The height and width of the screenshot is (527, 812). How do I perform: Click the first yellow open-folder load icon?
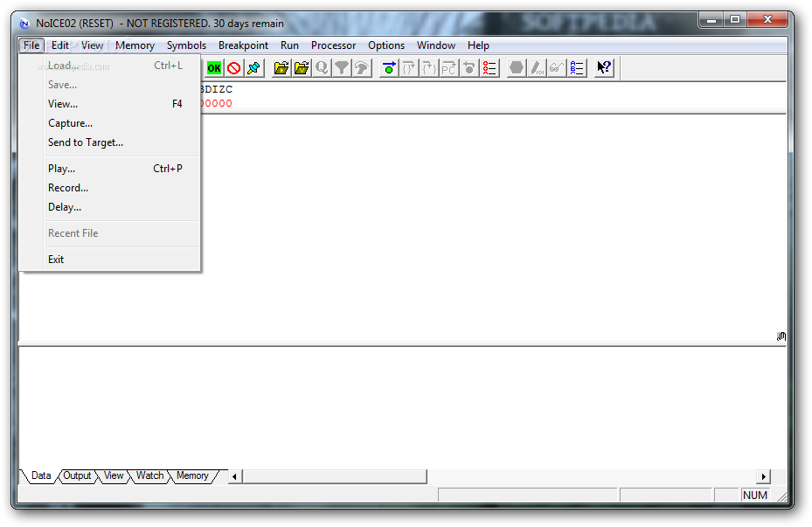(281, 68)
